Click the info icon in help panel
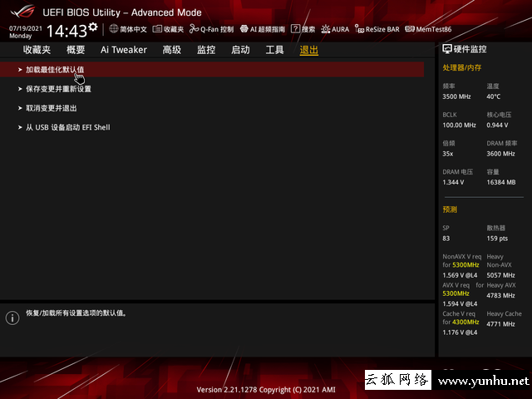This screenshot has width=532, height=399. tap(12, 318)
